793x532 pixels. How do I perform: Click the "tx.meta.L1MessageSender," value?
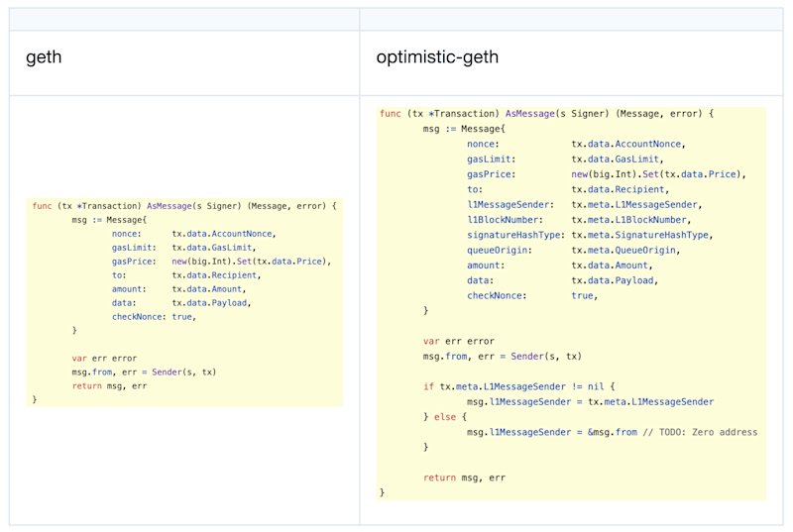coord(636,205)
